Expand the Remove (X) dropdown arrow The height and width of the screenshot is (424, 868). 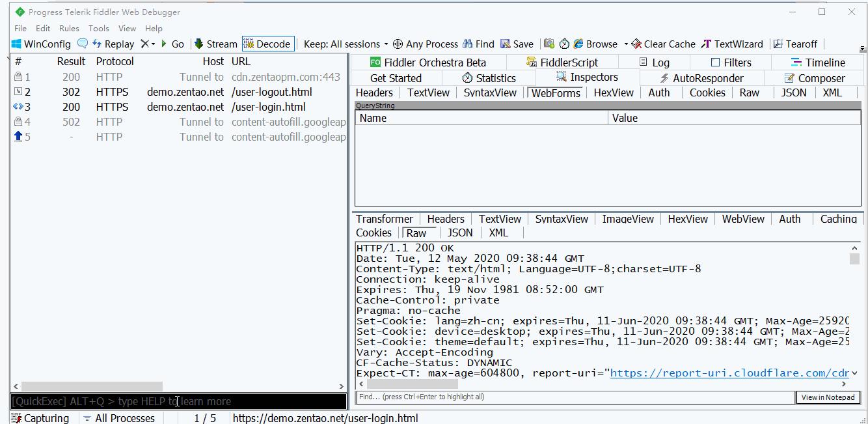coord(154,44)
